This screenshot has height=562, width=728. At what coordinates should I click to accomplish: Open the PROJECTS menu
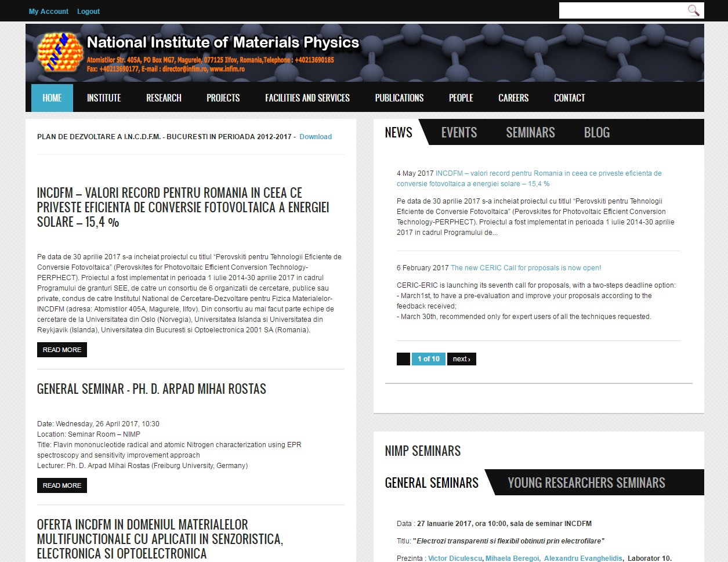click(223, 98)
